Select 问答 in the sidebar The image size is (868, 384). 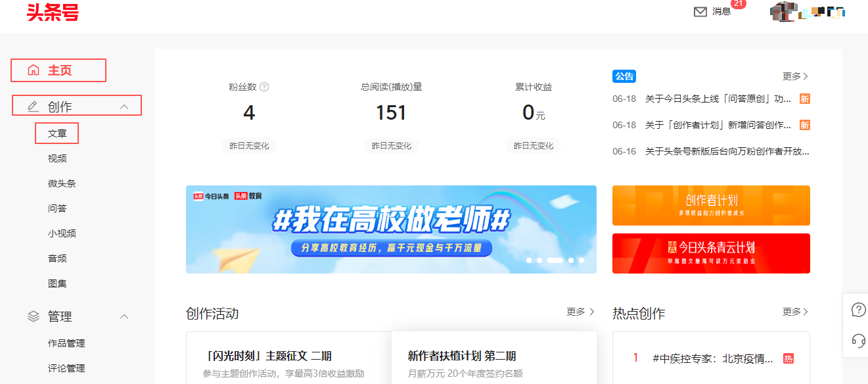tap(57, 208)
